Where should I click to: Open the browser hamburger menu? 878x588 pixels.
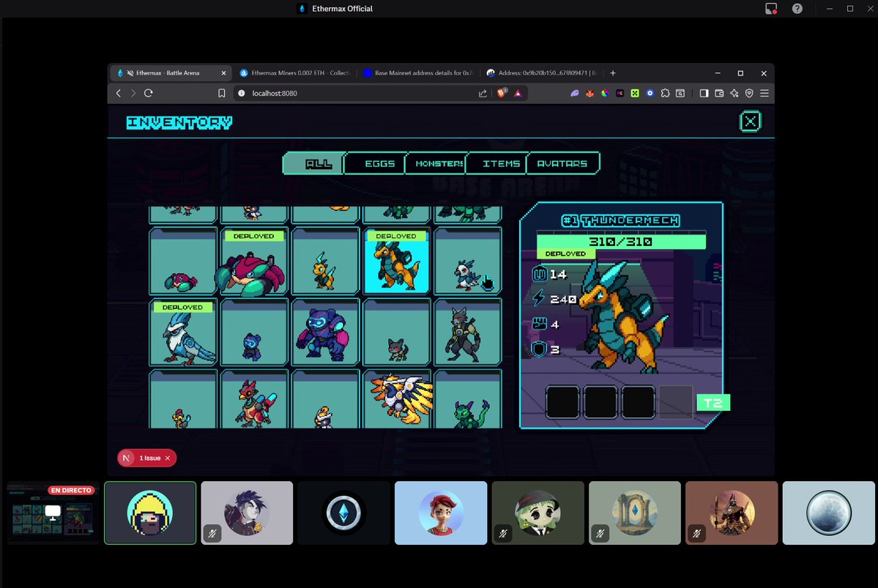(764, 93)
